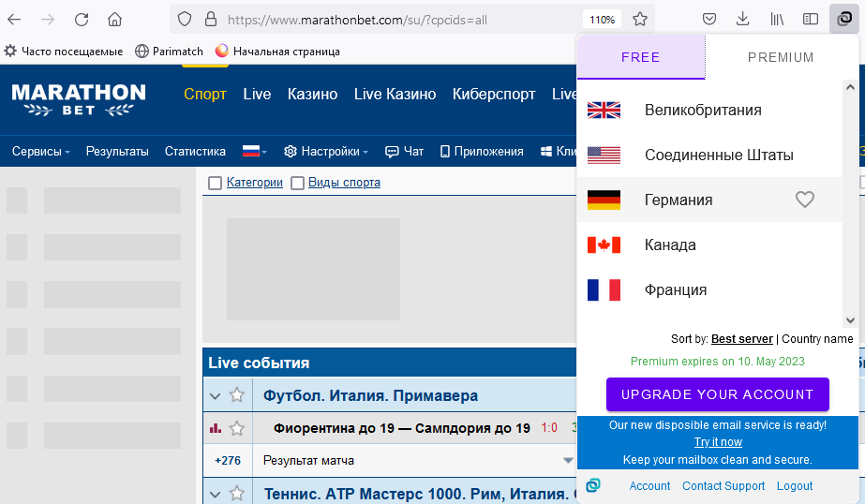This screenshot has height=504, width=865.
Task: Favorite Germany server with the heart icon
Action: [x=804, y=200]
